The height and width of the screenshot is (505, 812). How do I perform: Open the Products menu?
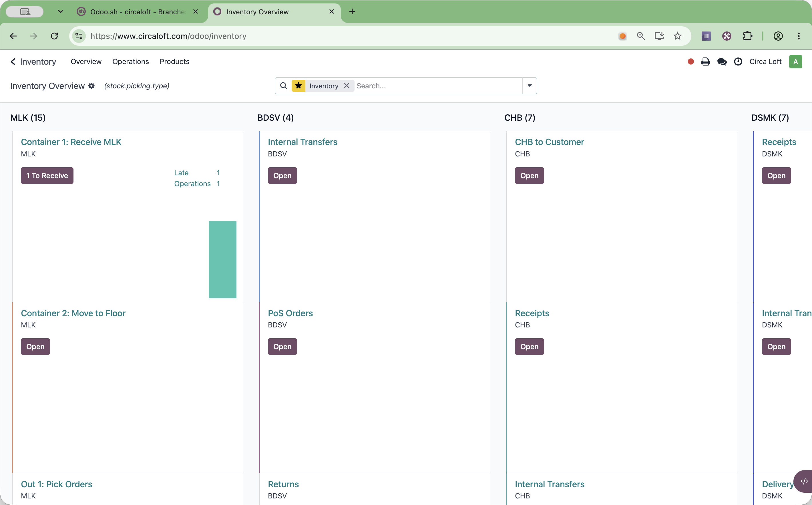pyautogui.click(x=175, y=61)
